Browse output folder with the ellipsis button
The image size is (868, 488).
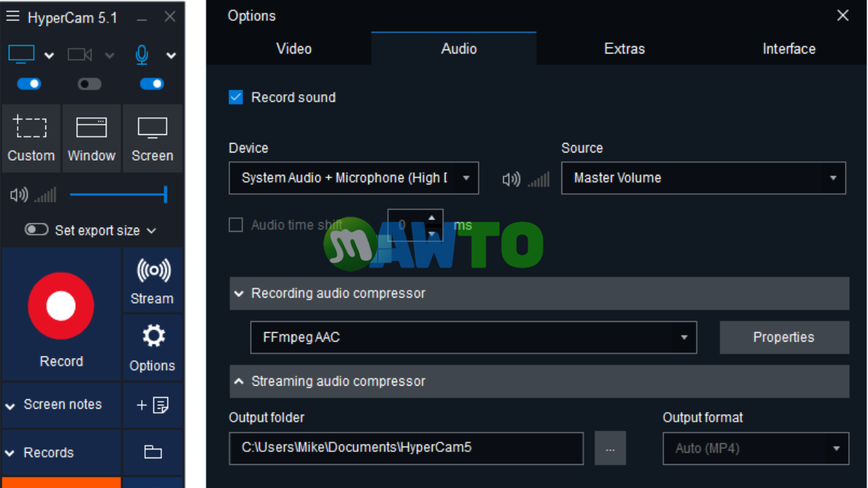pos(610,449)
